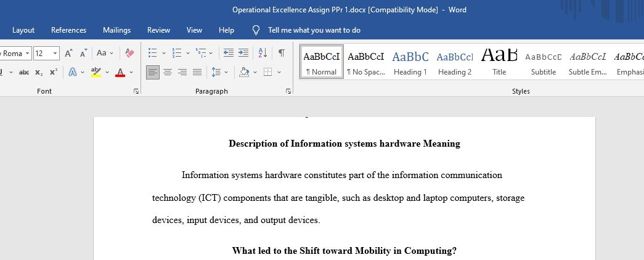The width and height of the screenshot is (644, 260).
Task: Expand multilevel list dropdown arrow
Action: pyautogui.click(x=211, y=53)
